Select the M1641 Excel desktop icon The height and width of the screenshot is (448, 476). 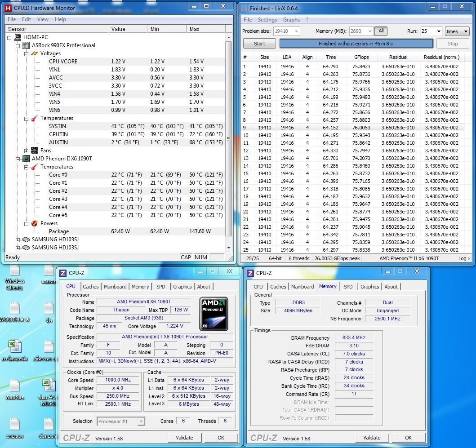pos(48,392)
